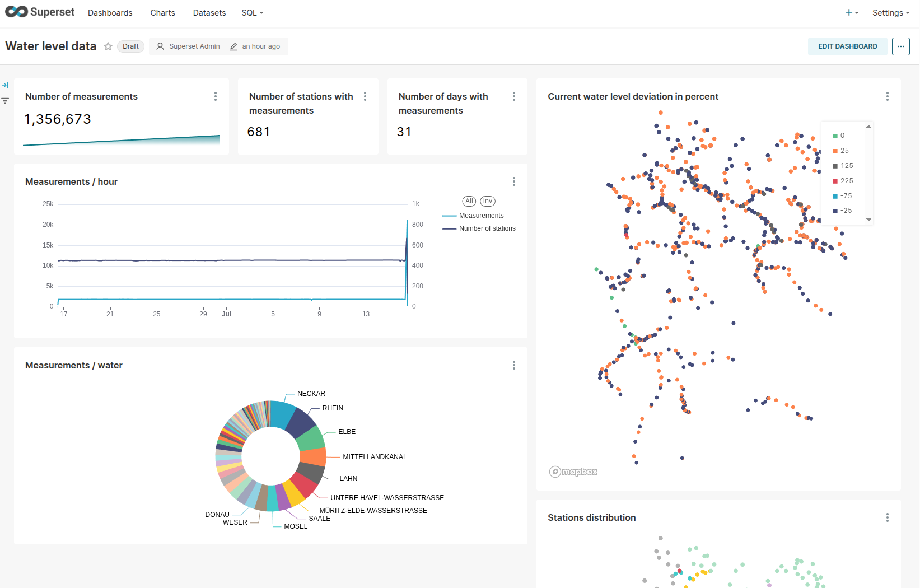Image resolution: width=920 pixels, height=588 pixels.
Task: Click the All legend selector button
Action: (x=469, y=201)
